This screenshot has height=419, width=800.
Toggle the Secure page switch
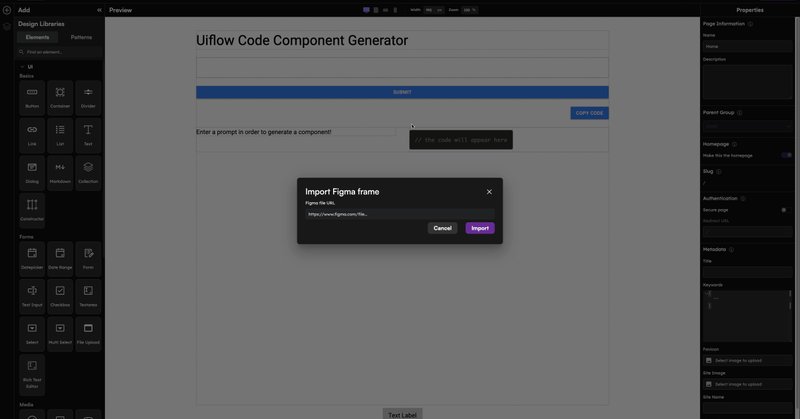pos(787,210)
